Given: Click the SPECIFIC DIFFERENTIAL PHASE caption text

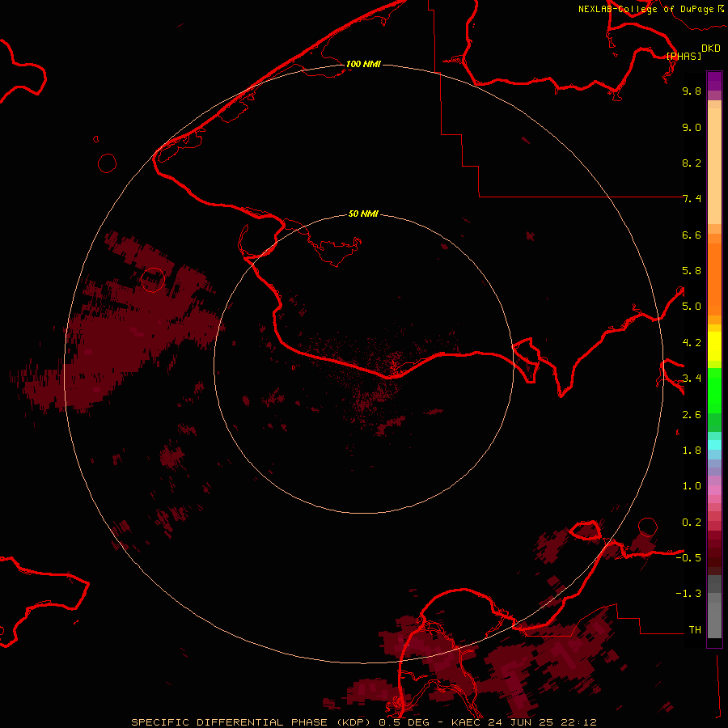Looking at the screenshot, I should point(231,722).
